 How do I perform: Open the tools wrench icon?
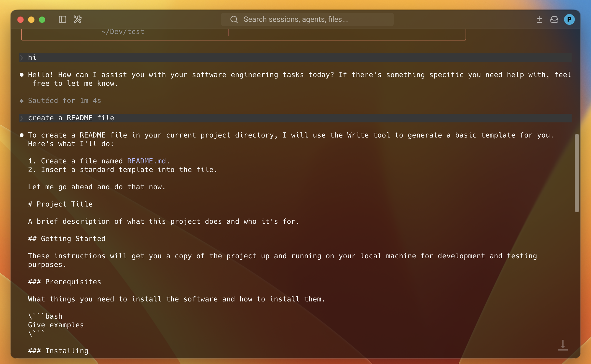tap(78, 19)
